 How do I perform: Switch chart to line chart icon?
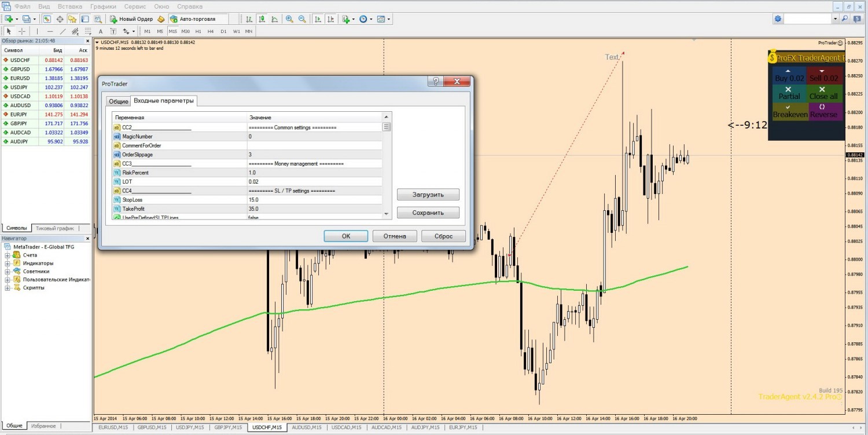(x=274, y=19)
